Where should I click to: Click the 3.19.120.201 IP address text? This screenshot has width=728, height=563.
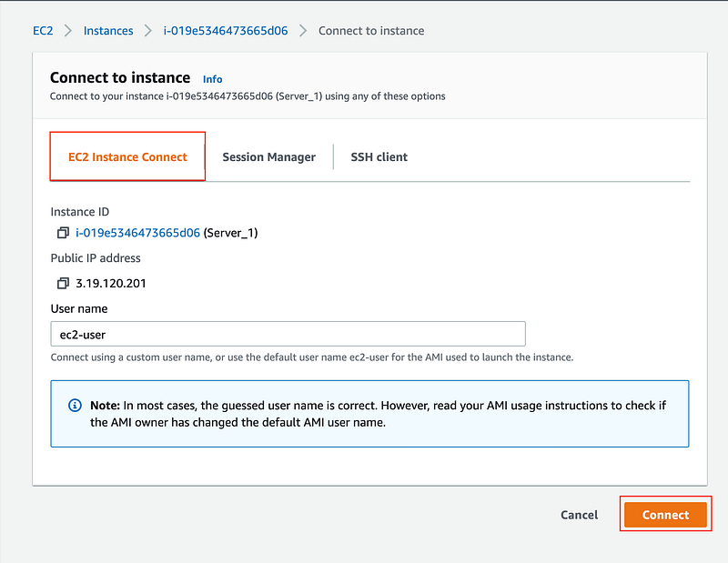(111, 283)
